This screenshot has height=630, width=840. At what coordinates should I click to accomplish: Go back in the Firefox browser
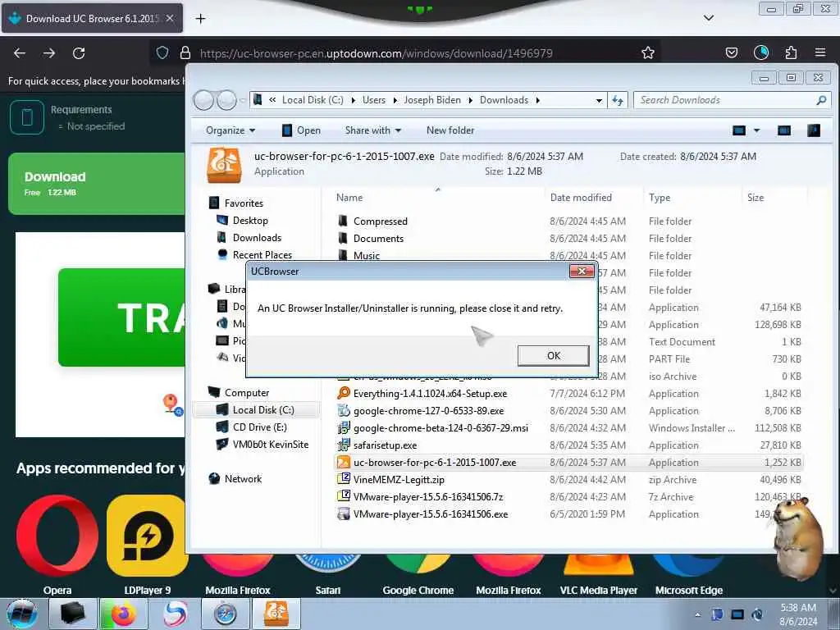pos(20,53)
